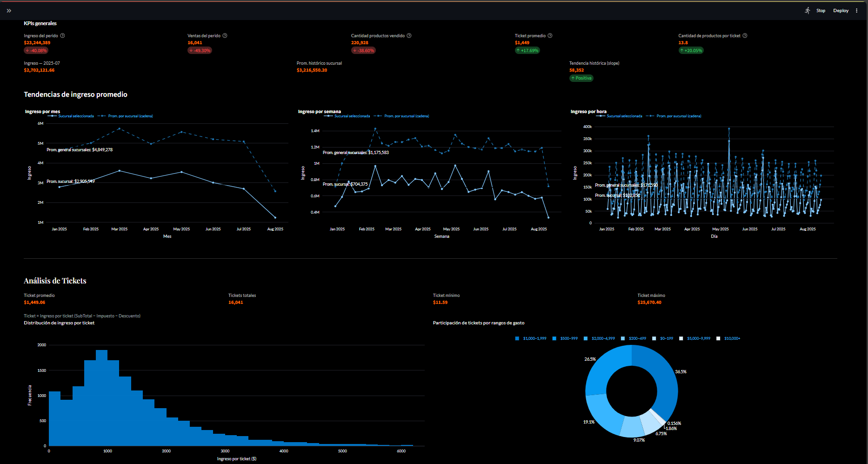The height and width of the screenshot is (464, 868).
Task: Click the Positiva trend badge
Action: 581,78
